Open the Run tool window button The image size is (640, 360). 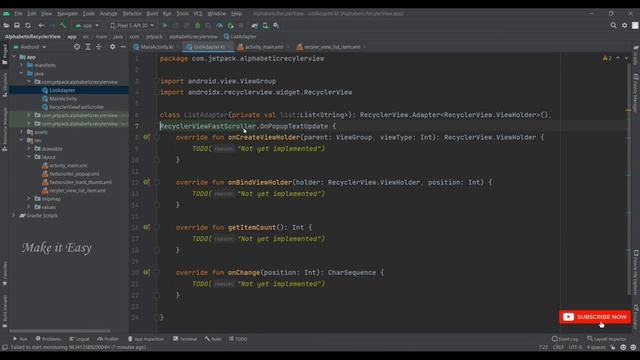click(20, 339)
